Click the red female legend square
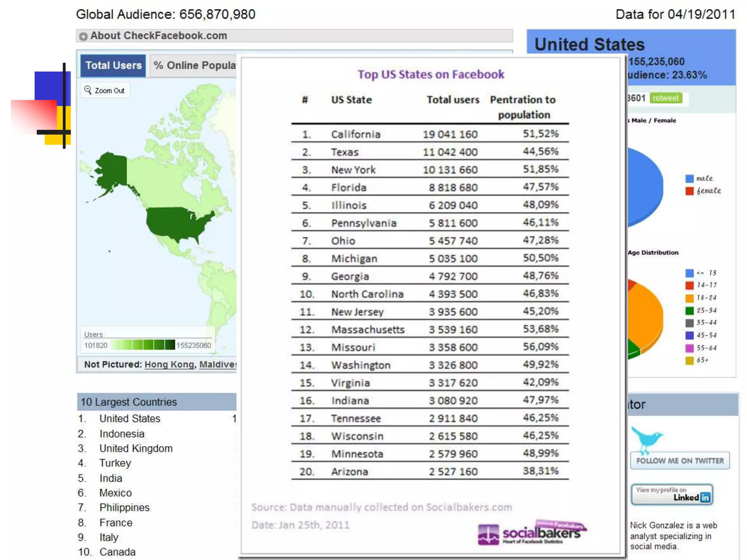The height and width of the screenshot is (560, 747). (689, 191)
